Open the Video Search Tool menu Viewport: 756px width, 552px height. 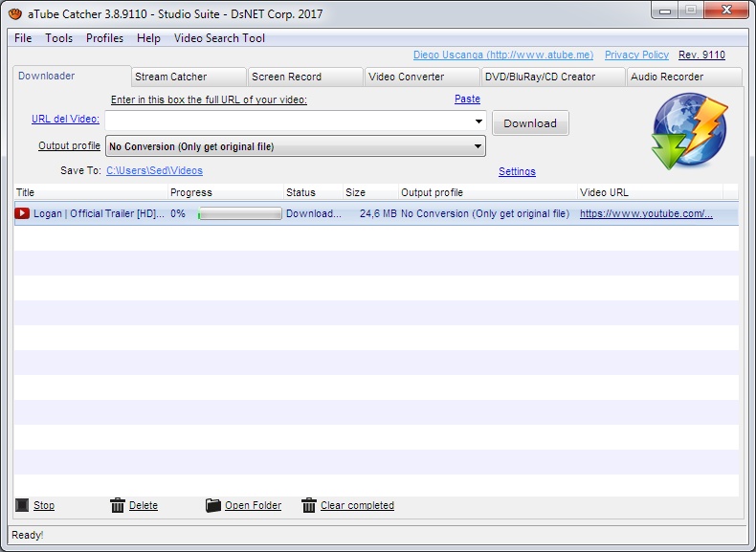(219, 38)
